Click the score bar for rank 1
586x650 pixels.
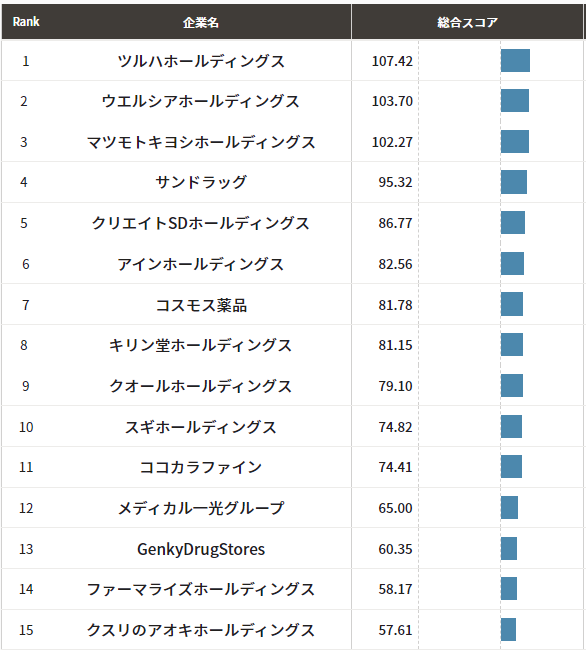[515, 61]
